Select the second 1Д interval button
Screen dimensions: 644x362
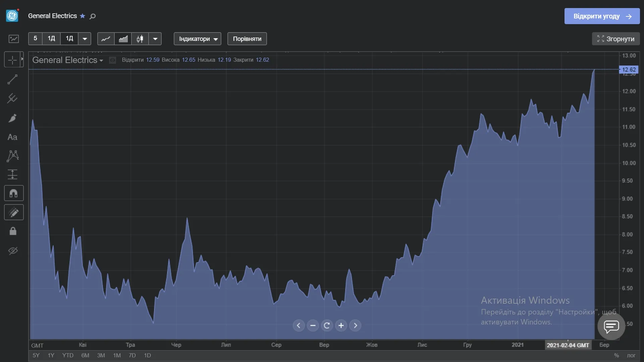pyautogui.click(x=69, y=39)
